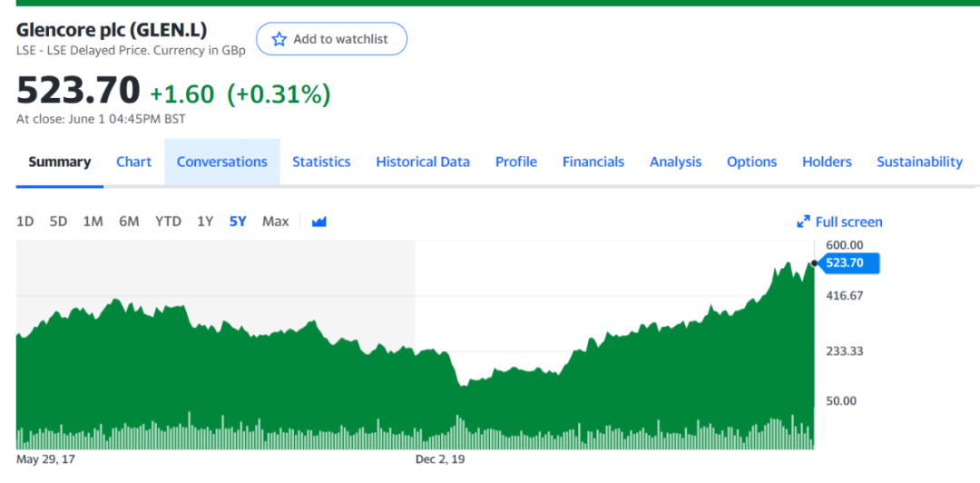Select the 1D time range
The image size is (980, 483).
[25, 222]
